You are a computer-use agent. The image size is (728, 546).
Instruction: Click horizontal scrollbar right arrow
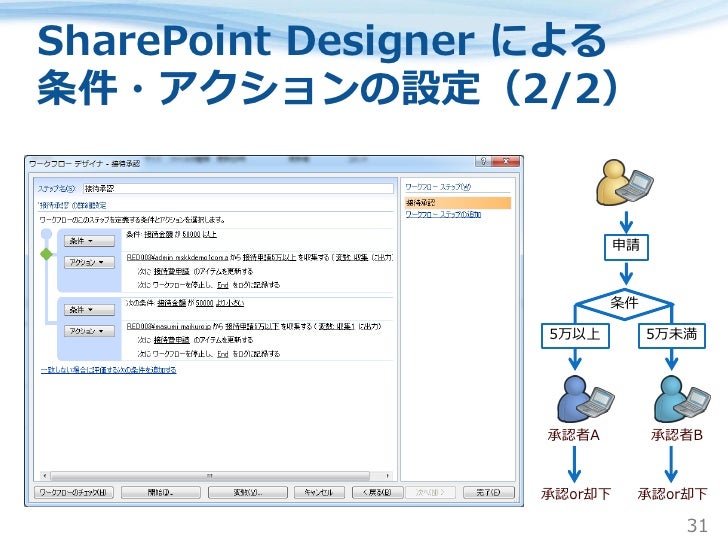pos(387,476)
